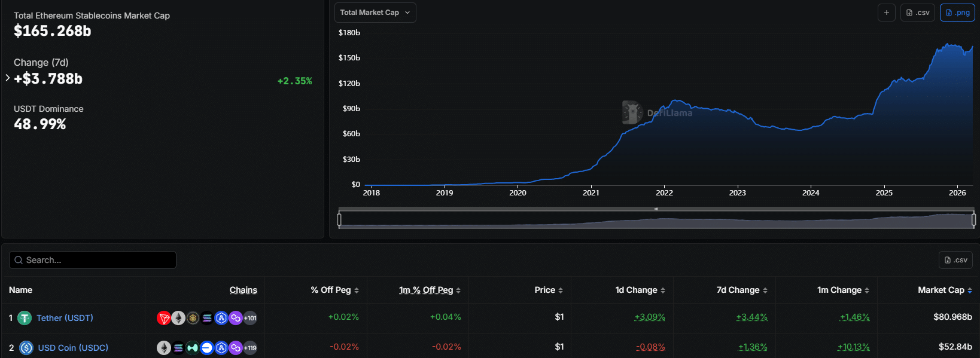The width and height of the screenshot is (980, 358).
Task: Click the Tether (USDT) coin logo
Action: [x=25, y=318]
